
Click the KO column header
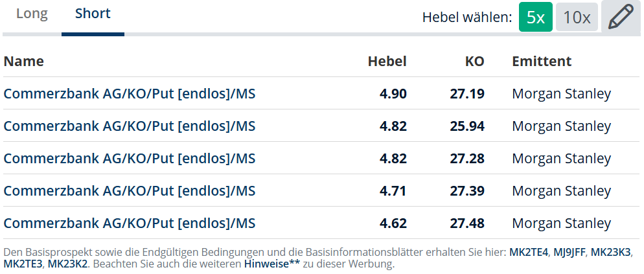474,61
